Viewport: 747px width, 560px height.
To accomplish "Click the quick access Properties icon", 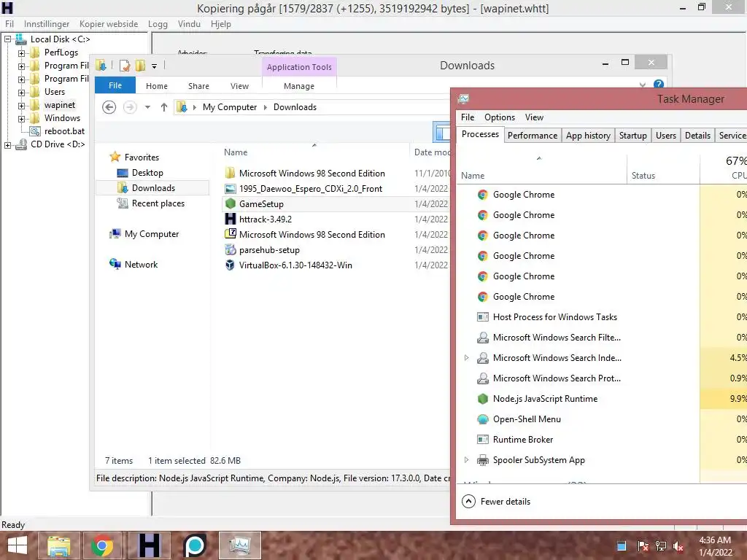I will (x=124, y=66).
